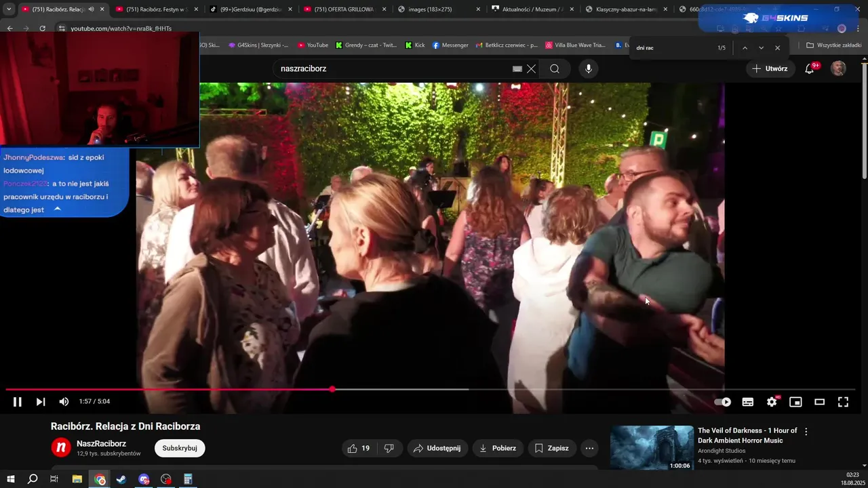Open the NaszRaciborz channel name link
This screenshot has height=488, width=868.
click(101, 443)
